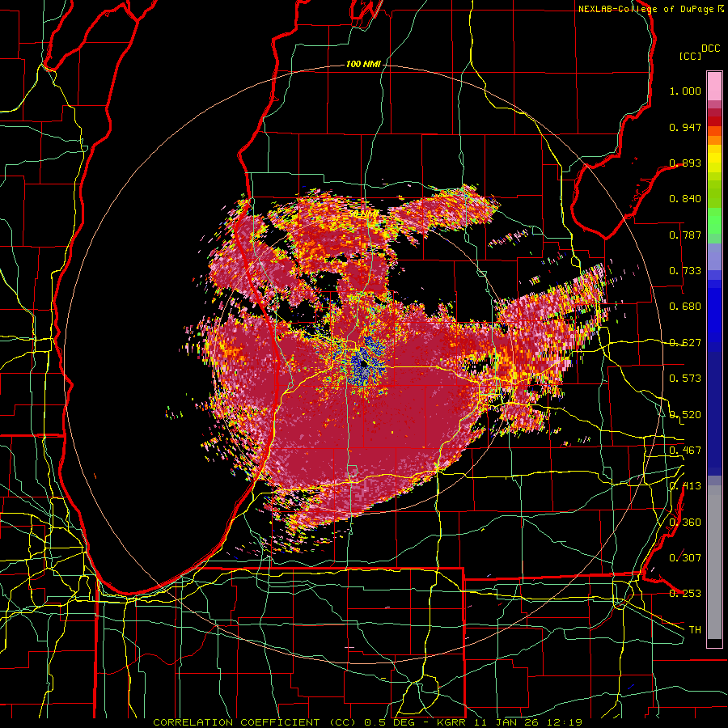The height and width of the screenshot is (728, 728).
Task: Click the 0.733 scale value
Action: [685, 271]
